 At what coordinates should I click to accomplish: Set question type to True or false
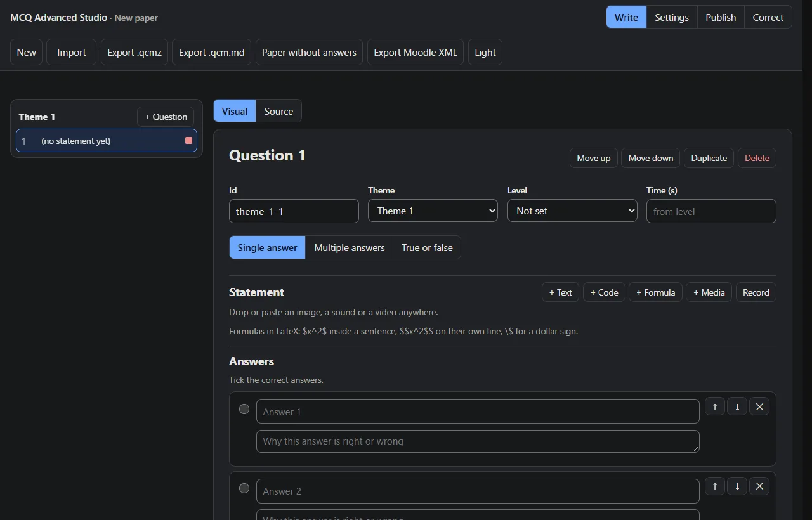click(427, 248)
